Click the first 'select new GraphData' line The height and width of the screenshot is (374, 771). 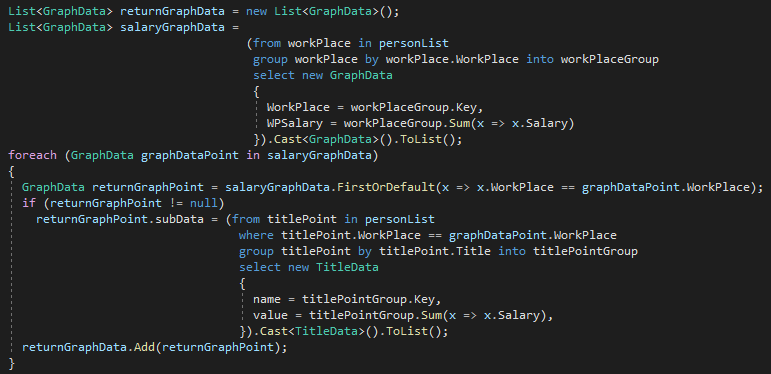[x=323, y=75]
